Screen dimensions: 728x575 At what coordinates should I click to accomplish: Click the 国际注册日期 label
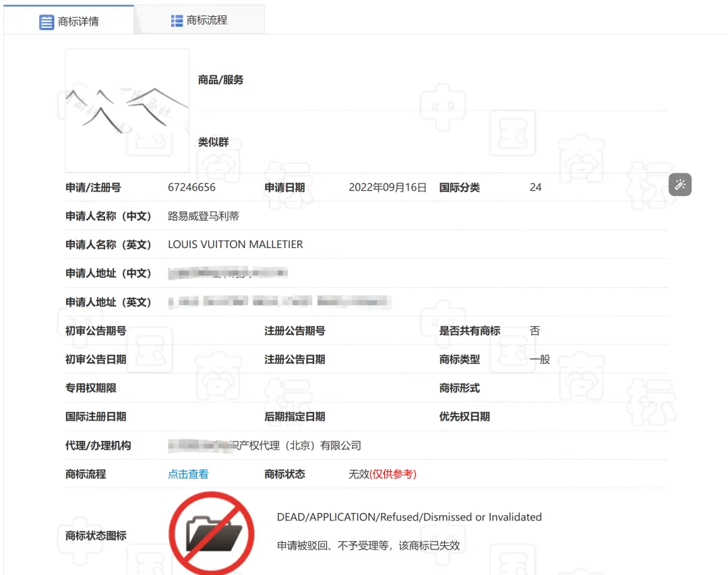[96, 417]
